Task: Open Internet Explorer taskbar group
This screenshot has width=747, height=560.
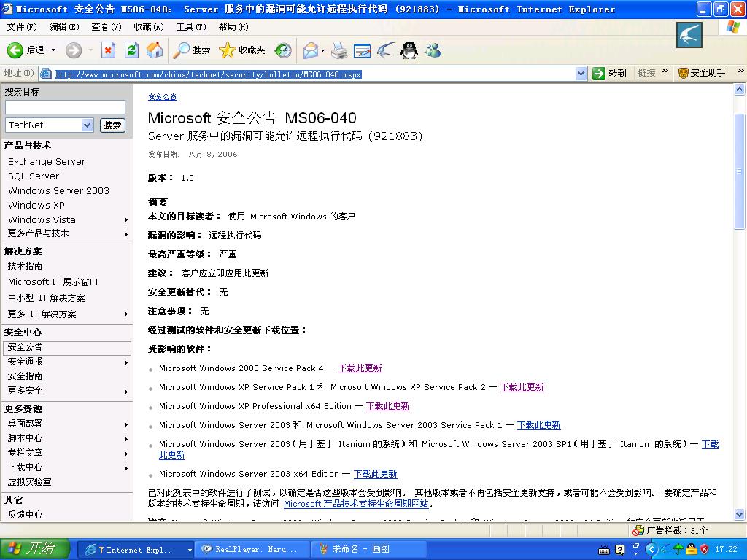Action: [135, 550]
